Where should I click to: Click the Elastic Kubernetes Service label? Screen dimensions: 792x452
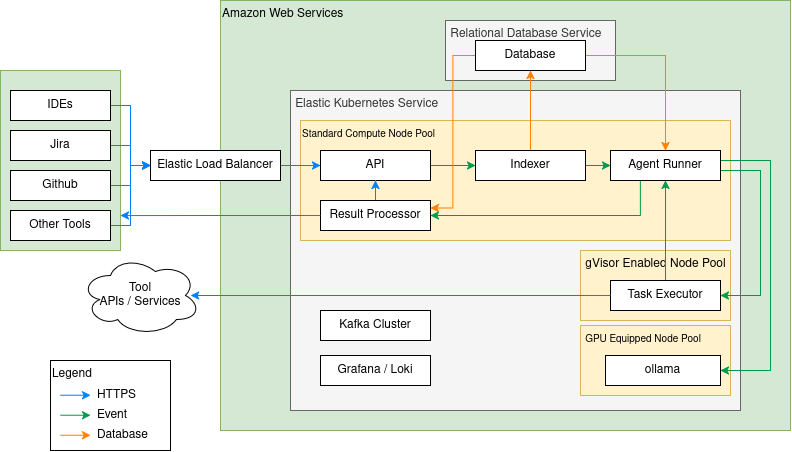[x=366, y=103]
